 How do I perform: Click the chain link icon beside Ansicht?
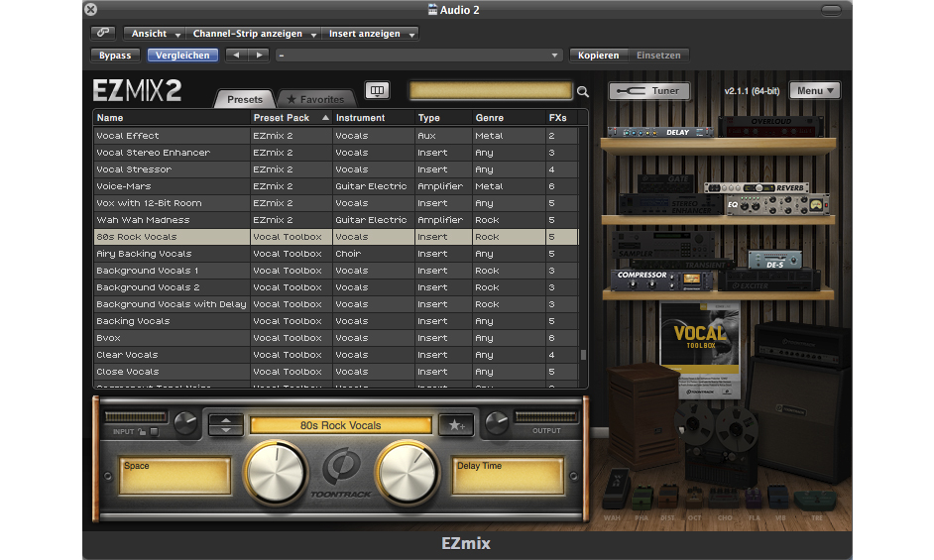(x=103, y=33)
